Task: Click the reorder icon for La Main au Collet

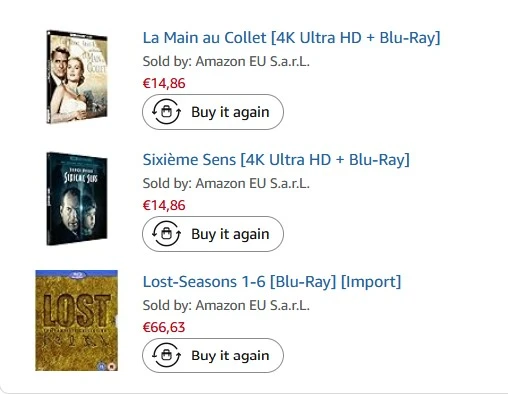Action: point(166,112)
